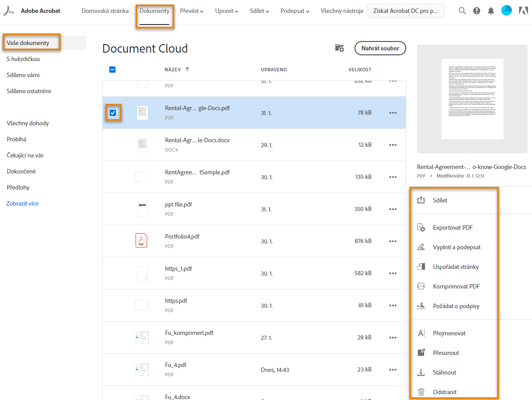Open search with the magnifier icon
This screenshot has height=400, width=532.
pyautogui.click(x=462, y=11)
